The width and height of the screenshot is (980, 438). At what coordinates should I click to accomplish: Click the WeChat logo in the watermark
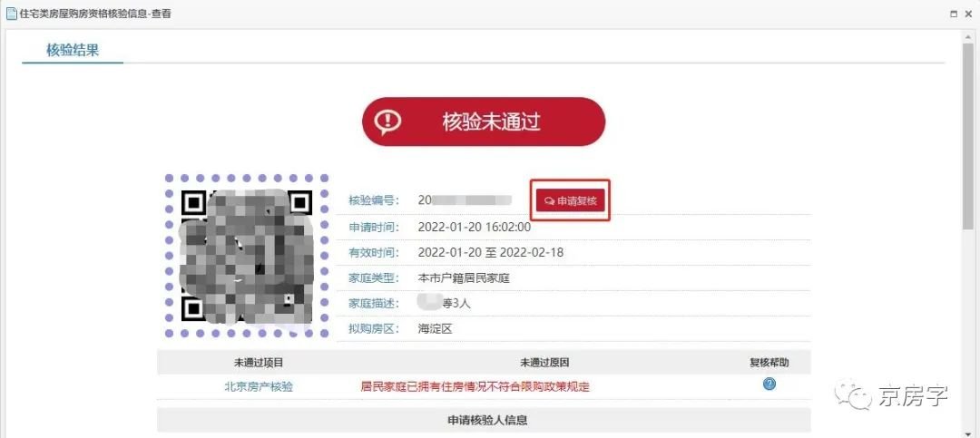(x=854, y=394)
